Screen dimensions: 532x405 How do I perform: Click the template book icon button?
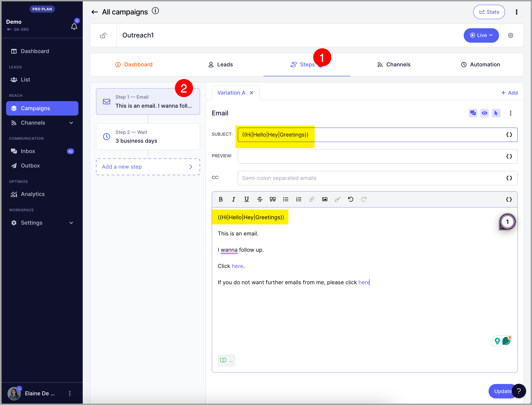(x=226, y=360)
